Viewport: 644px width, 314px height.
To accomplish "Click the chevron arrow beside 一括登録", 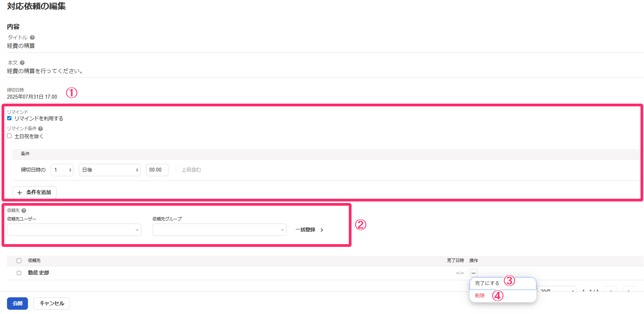I will [322, 230].
